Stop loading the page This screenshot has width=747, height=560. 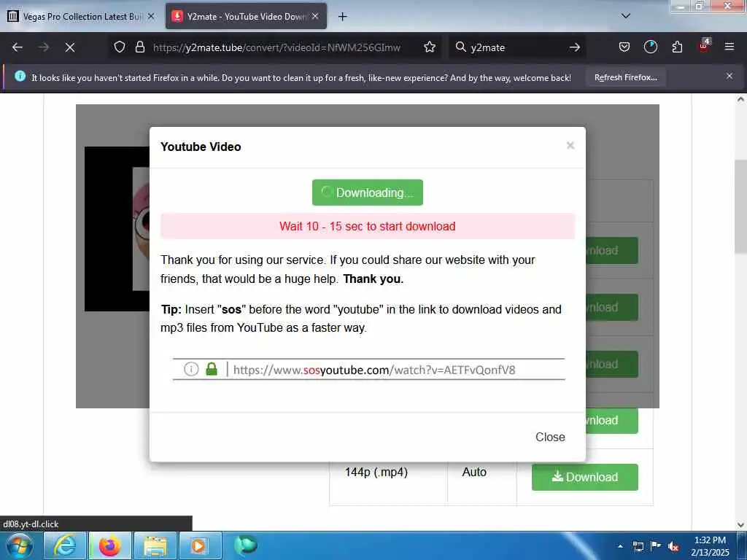tap(70, 47)
